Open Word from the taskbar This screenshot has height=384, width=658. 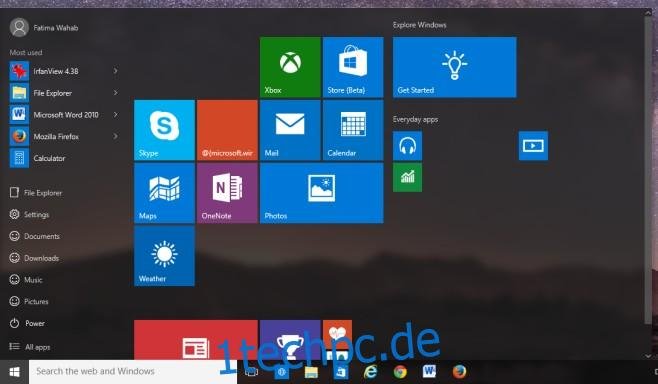click(x=429, y=371)
